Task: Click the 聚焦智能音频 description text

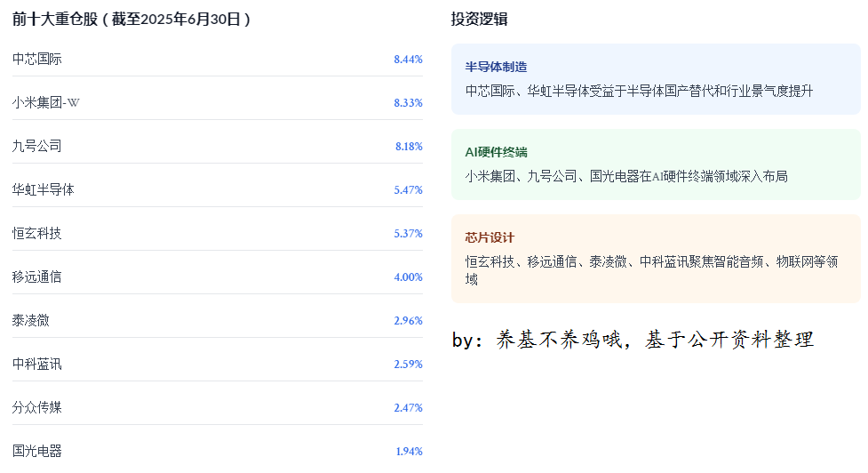Action: [651, 270]
